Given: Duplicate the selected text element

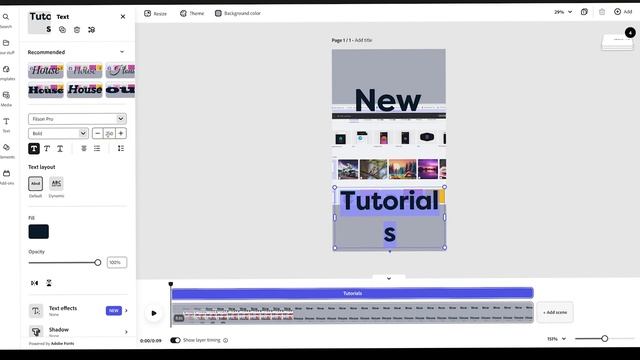Looking at the screenshot, I should click(62, 30).
